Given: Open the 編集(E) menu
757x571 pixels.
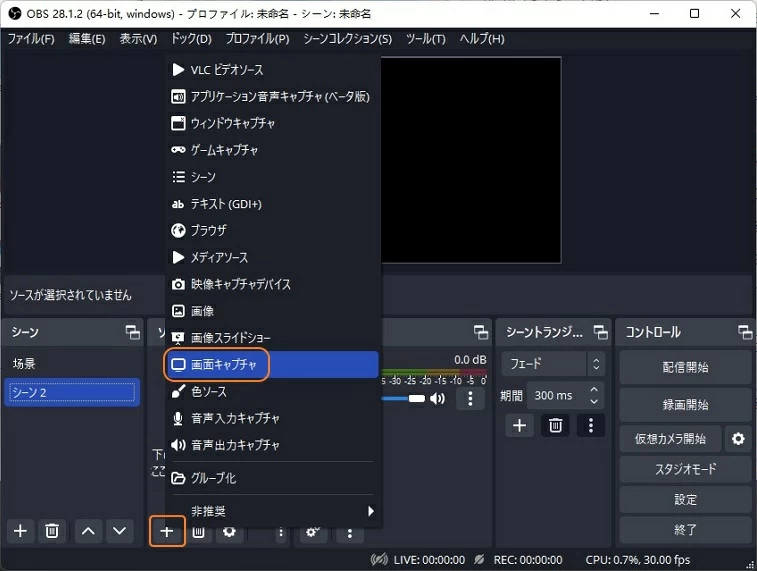Looking at the screenshot, I should pyautogui.click(x=87, y=39).
